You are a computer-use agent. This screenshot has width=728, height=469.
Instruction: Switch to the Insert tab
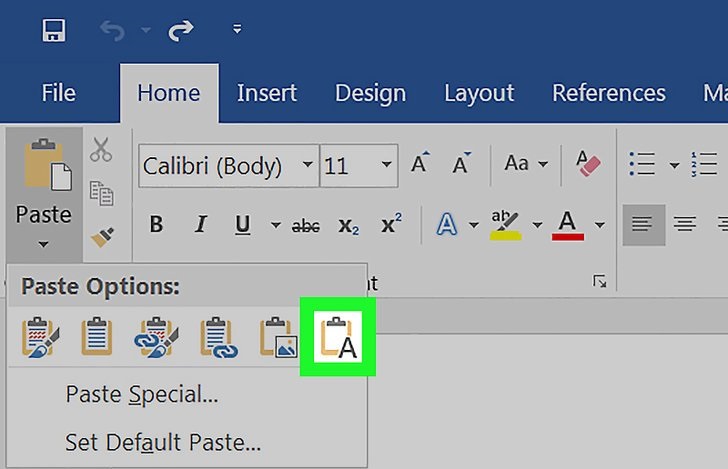pyautogui.click(x=267, y=93)
